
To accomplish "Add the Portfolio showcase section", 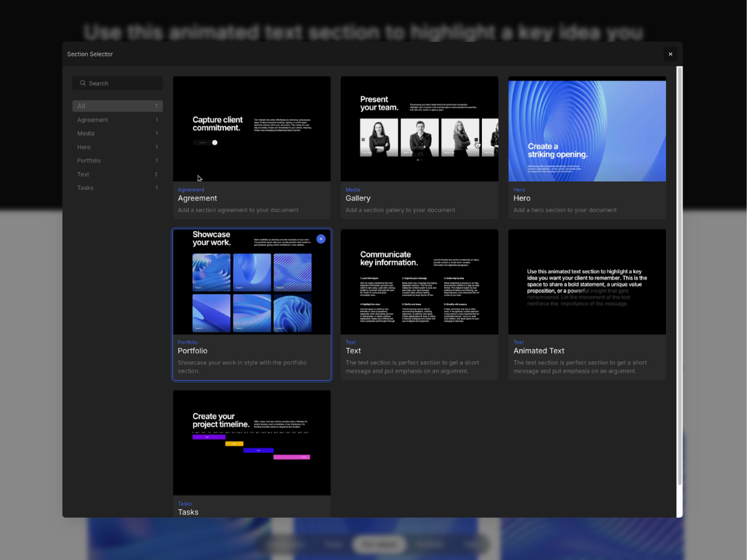I will pos(252,282).
